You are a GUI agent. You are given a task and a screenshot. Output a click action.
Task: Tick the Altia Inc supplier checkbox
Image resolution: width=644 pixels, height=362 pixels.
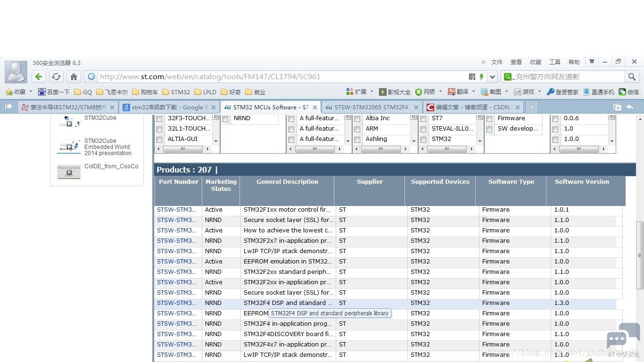click(357, 119)
